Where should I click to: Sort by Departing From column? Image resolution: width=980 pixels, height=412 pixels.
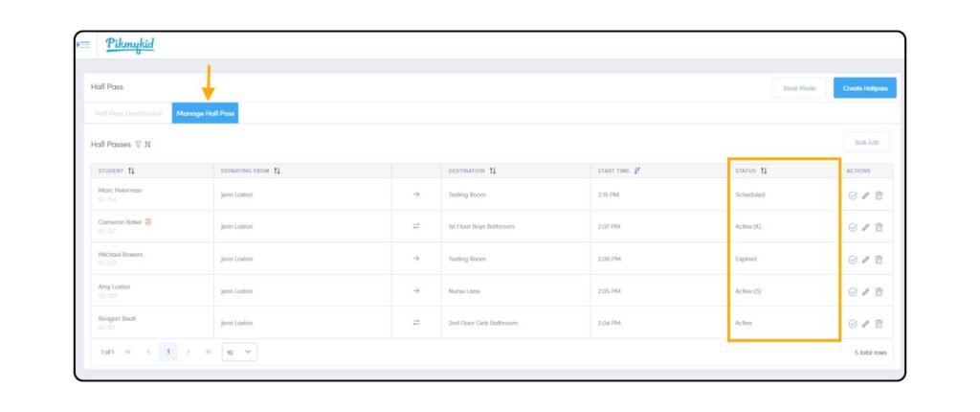click(x=277, y=171)
